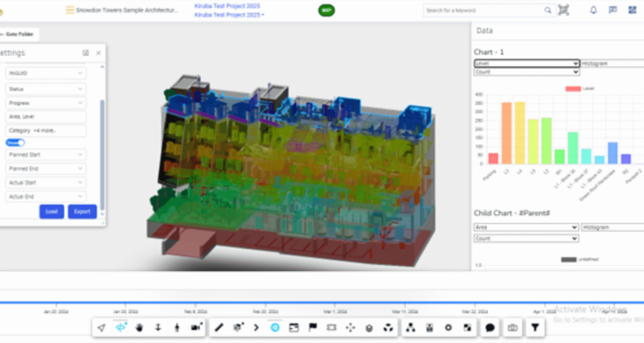Toggle the WIP status badge

(326, 10)
